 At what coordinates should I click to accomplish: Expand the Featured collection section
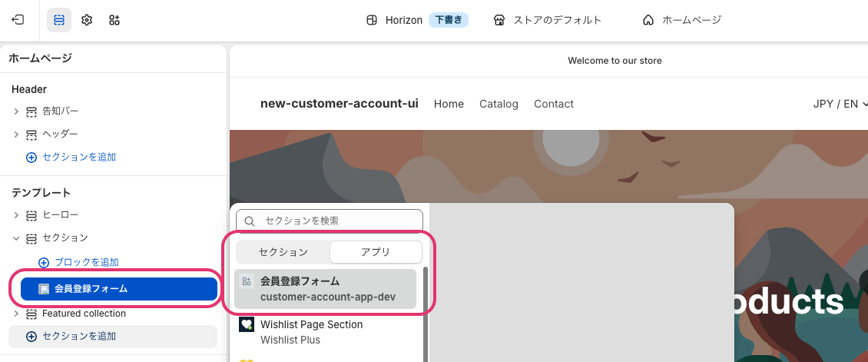(x=16, y=314)
